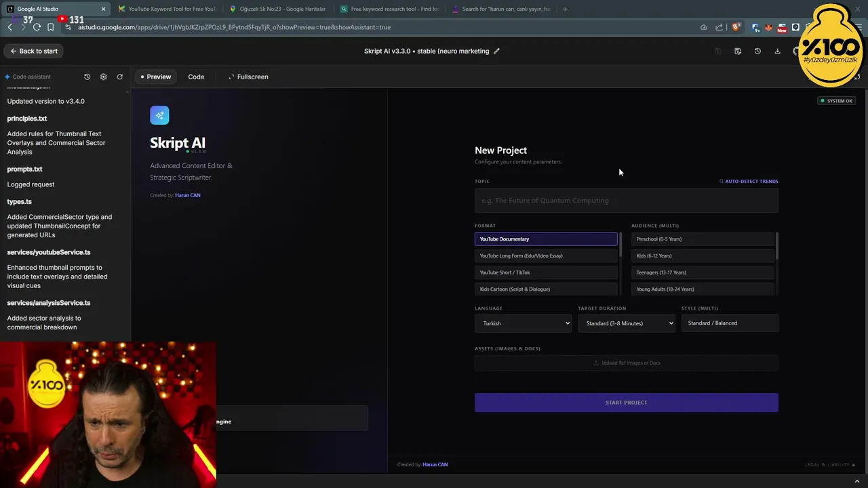Click the site settings icon before URL

tap(68, 27)
